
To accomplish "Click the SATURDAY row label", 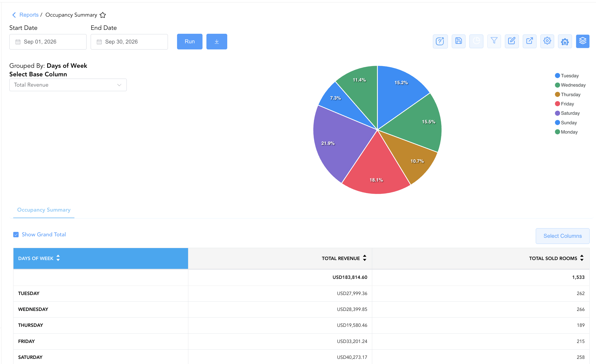I will tap(30, 357).
